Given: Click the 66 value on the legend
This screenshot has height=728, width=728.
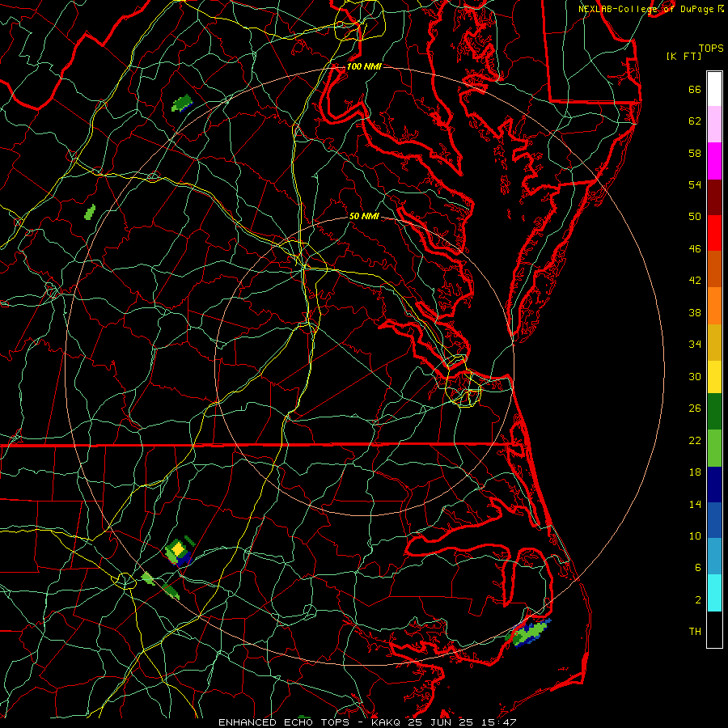Looking at the screenshot, I should click(695, 89).
